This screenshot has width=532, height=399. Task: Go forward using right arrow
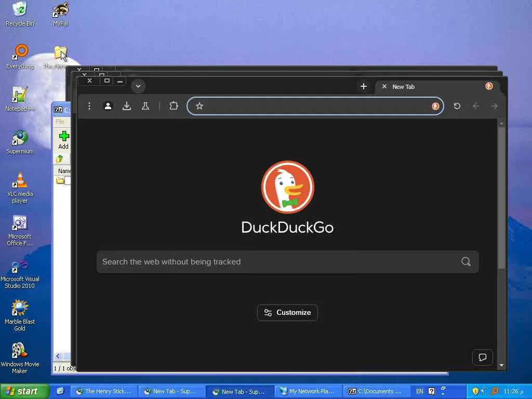click(494, 106)
